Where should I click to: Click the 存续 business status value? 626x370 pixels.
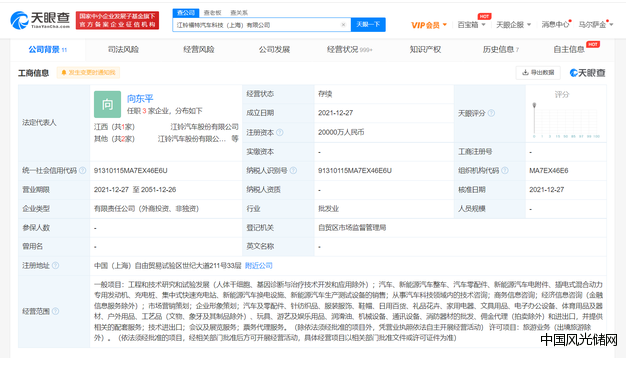(x=325, y=94)
